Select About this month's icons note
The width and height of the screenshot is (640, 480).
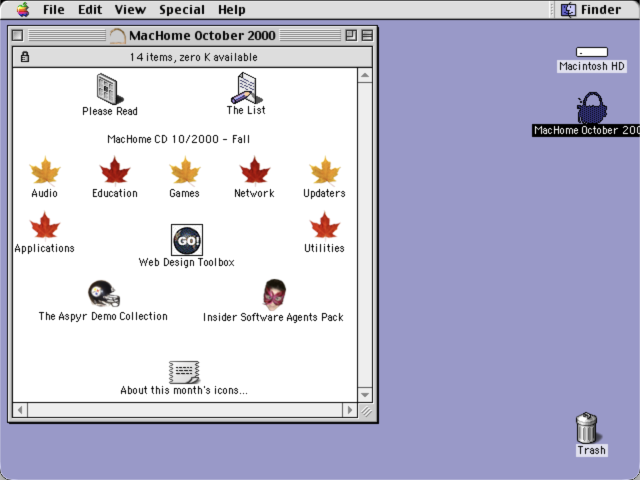coord(184,372)
